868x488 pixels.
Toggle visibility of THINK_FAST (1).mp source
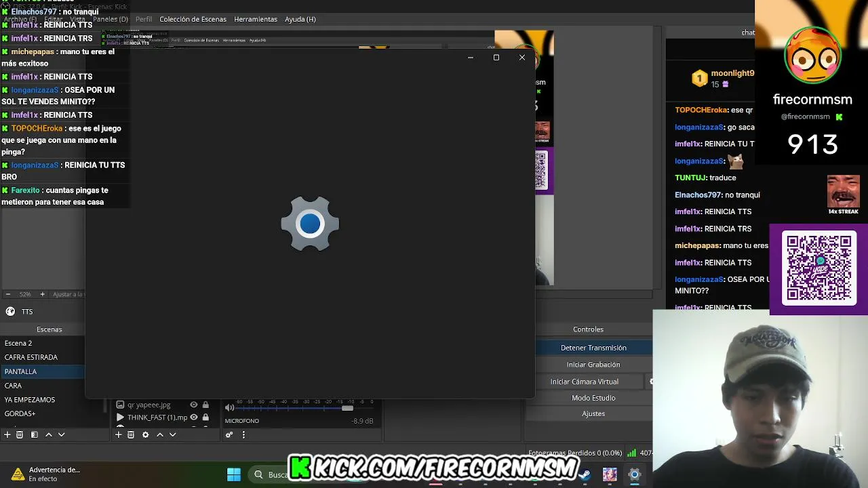pos(193,418)
